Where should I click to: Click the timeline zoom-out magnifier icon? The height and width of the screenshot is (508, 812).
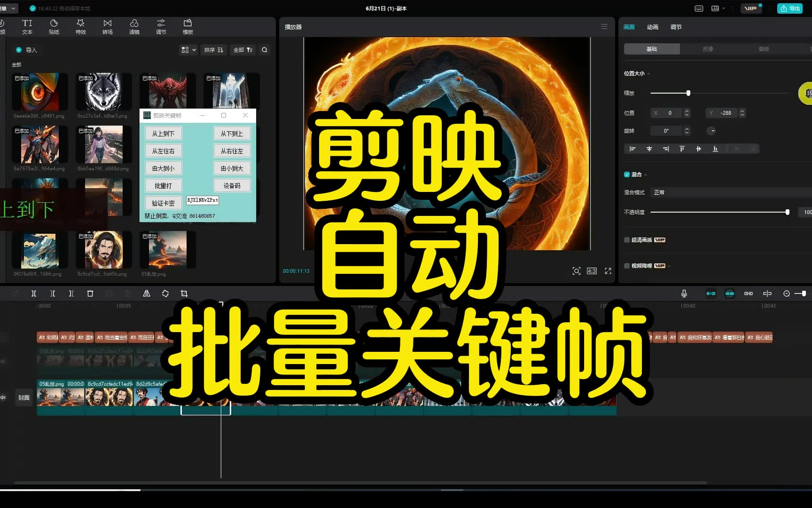787,294
